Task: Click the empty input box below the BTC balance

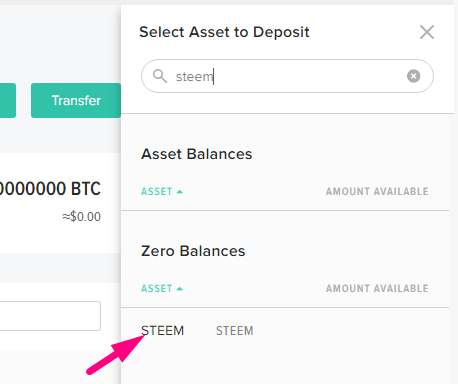Action: pyautogui.click(x=50, y=316)
